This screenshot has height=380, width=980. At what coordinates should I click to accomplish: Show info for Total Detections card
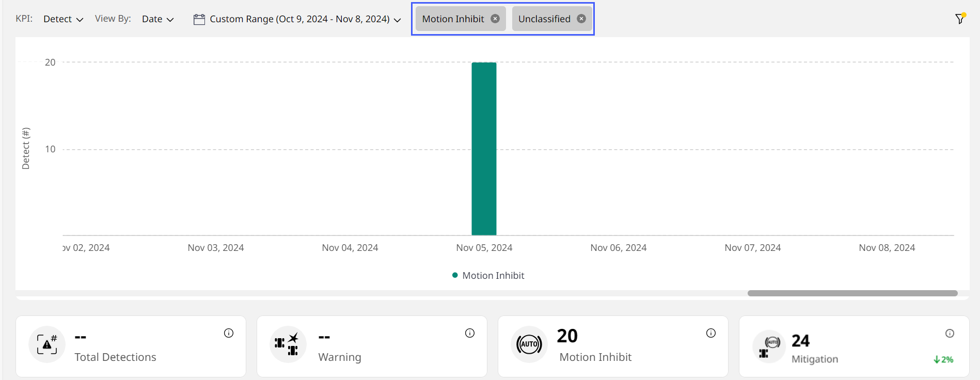[229, 333]
